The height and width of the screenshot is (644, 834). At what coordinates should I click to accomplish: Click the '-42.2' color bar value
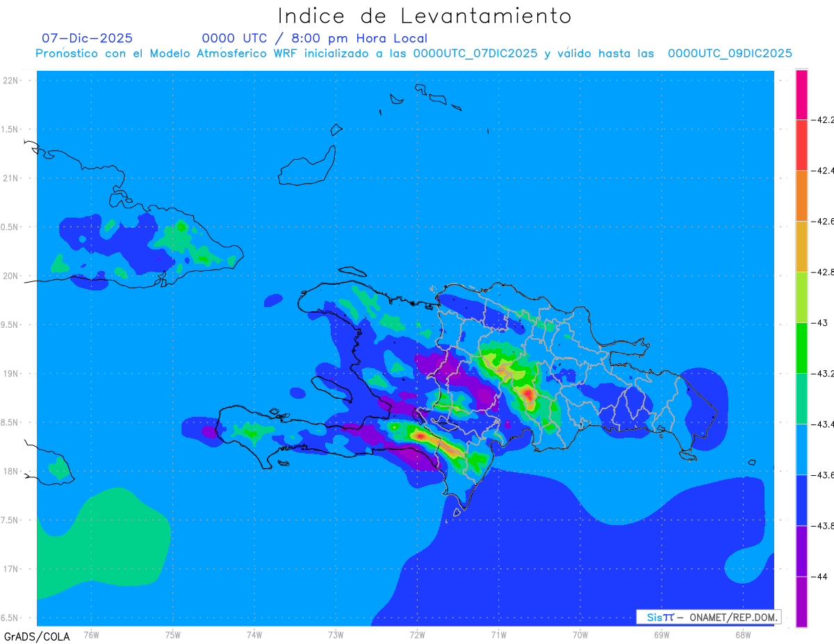(x=824, y=119)
